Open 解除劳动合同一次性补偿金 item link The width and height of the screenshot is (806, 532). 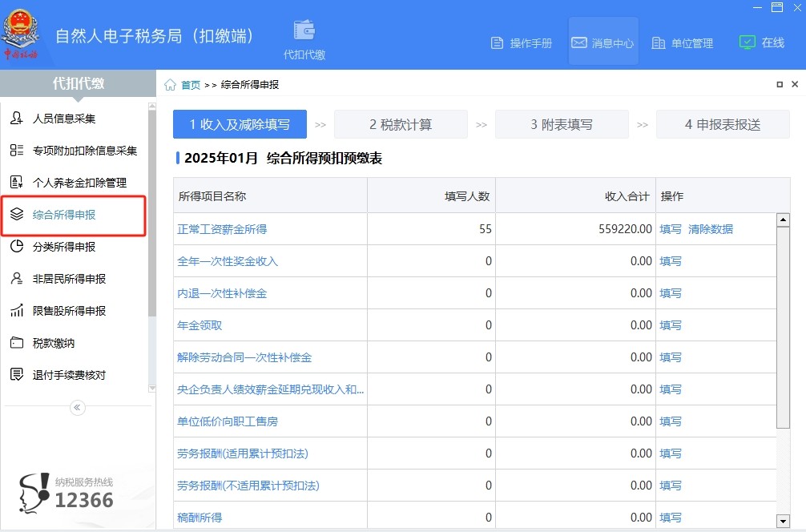244,357
